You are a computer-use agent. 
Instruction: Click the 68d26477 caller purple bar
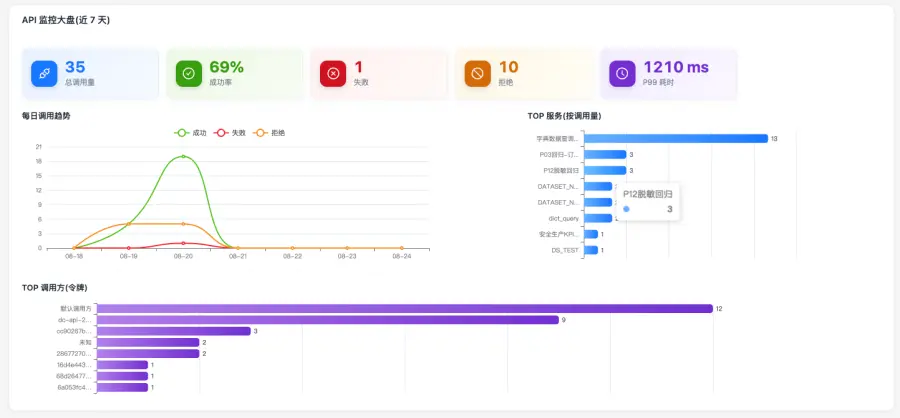click(122, 376)
